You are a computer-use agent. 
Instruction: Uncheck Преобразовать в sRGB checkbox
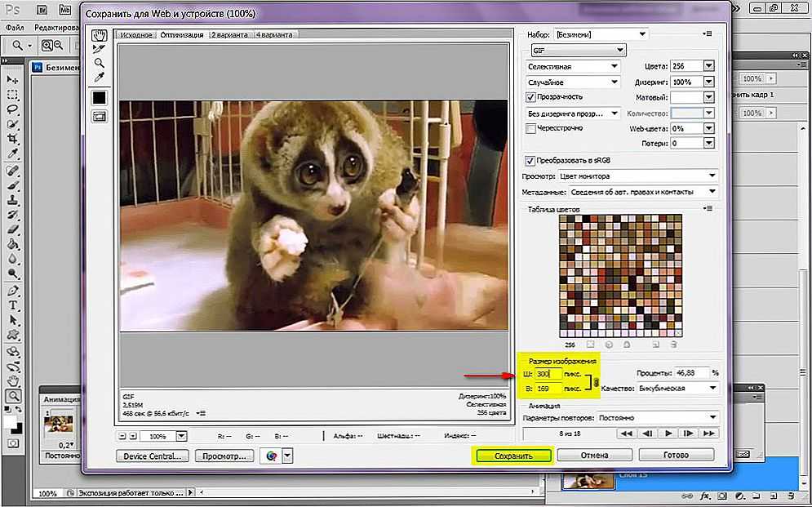(x=531, y=160)
